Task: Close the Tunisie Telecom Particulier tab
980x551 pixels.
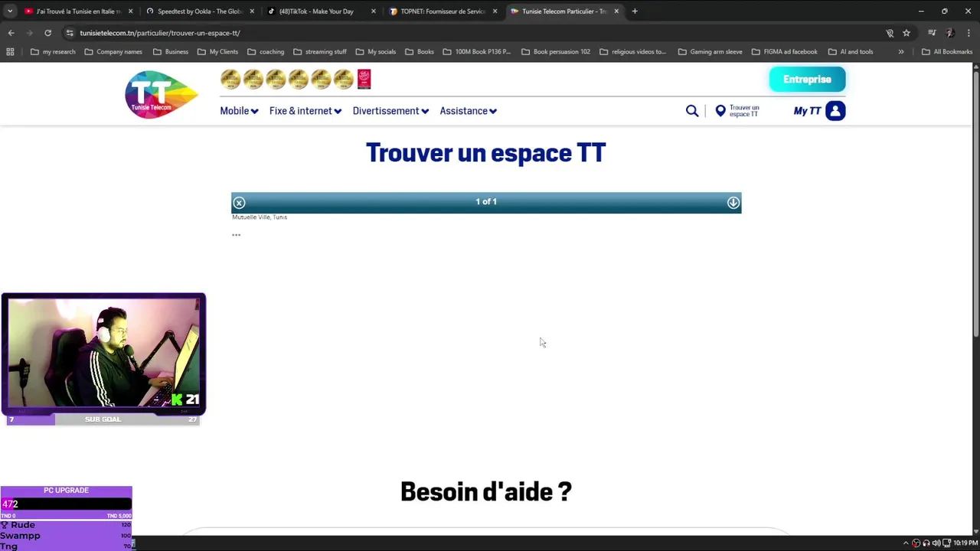Action: click(x=616, y=11)
